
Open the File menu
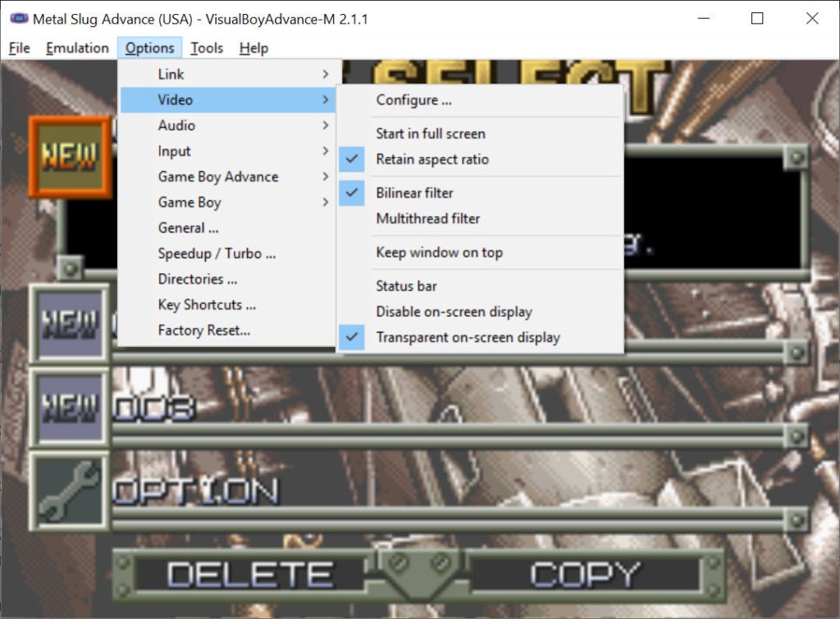tap(20, 48)
